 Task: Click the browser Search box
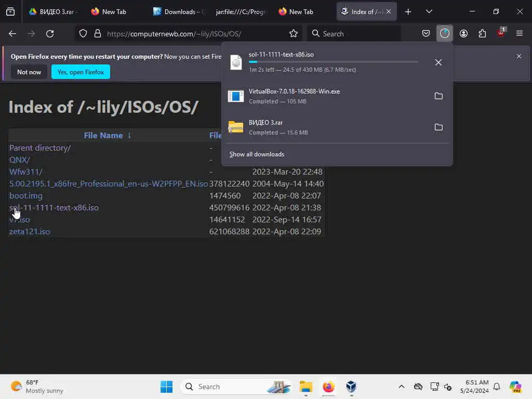click(x=354, y=34)
